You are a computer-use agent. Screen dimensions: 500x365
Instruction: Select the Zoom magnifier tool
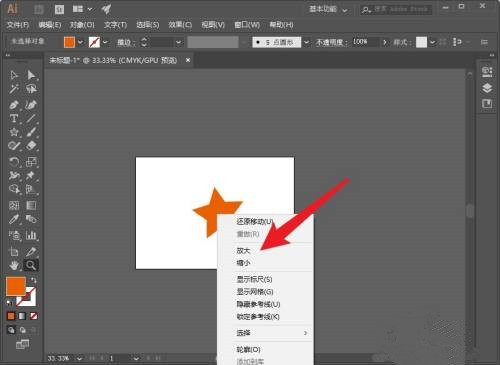[31, 265]
